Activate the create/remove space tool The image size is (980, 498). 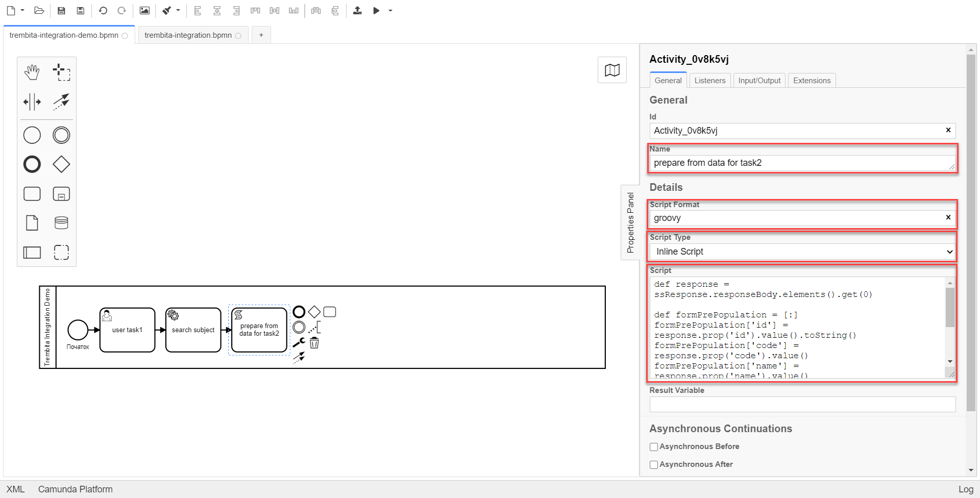32,102
